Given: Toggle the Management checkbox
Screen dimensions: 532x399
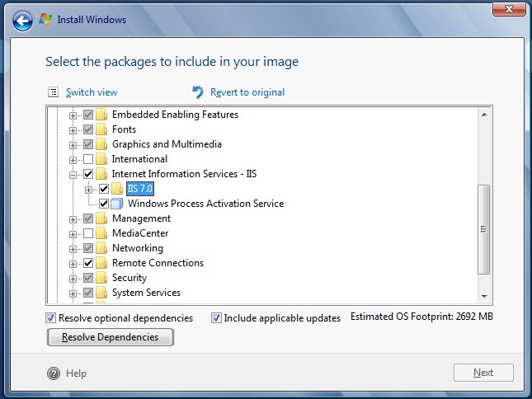Looking at the screenshot, I should [x=88, y=218].
